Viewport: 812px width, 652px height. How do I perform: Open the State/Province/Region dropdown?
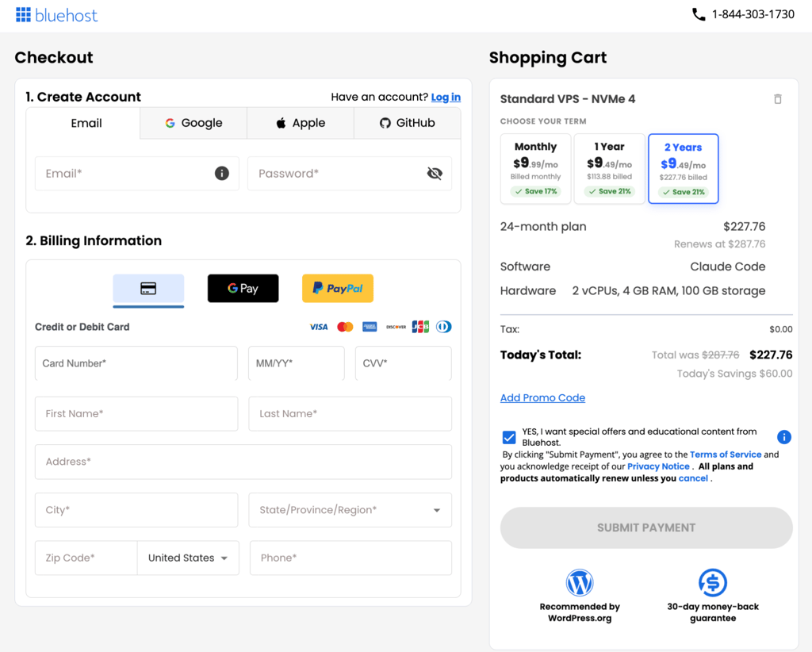point(350,510)
